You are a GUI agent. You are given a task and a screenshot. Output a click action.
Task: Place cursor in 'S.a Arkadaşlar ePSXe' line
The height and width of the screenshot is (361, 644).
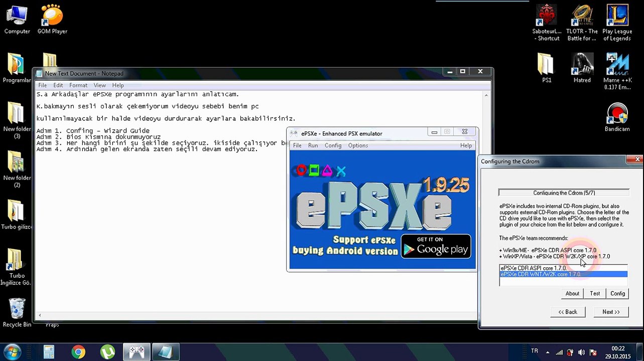pos(138,94)
